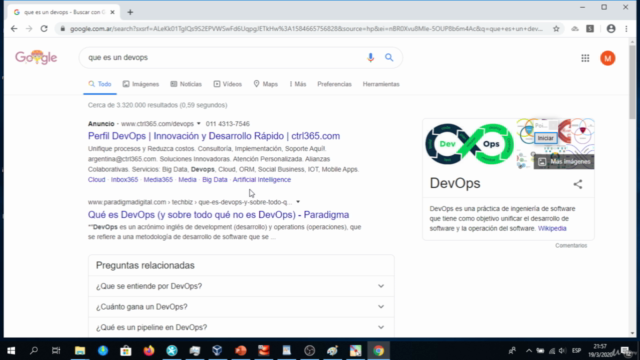This screenshot has width=640, height=360.
Task: Follow the Wikipedia link in DevOps panel
Action: [x=552, y=229]
